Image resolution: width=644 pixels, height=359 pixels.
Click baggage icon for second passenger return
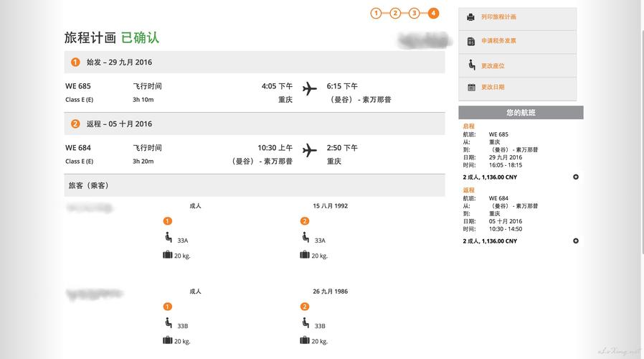pos(305,340)
